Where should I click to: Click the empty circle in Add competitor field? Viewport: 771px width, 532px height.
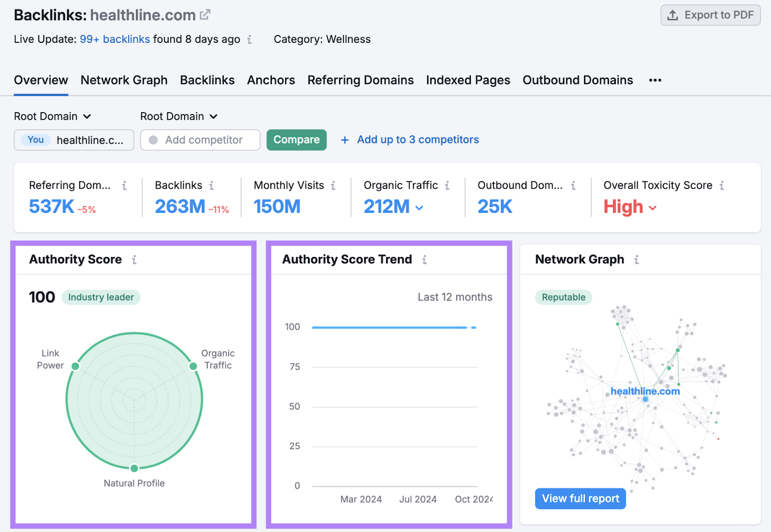point(153,140)
